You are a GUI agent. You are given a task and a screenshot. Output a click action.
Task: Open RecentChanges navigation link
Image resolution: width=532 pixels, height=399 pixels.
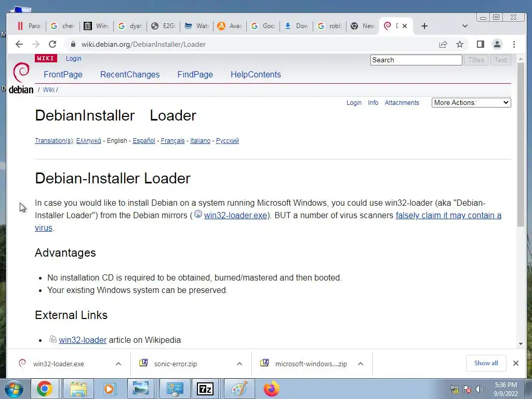[x=130, y=75]
